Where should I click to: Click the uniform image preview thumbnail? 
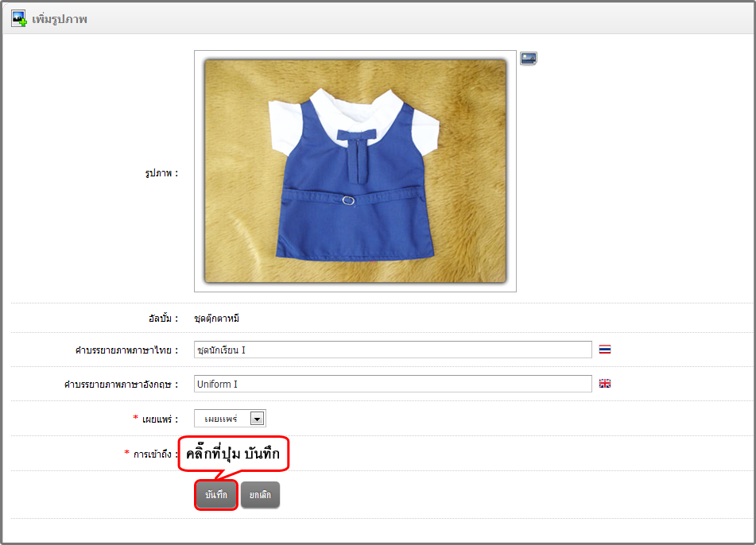(x=355, y=171)
